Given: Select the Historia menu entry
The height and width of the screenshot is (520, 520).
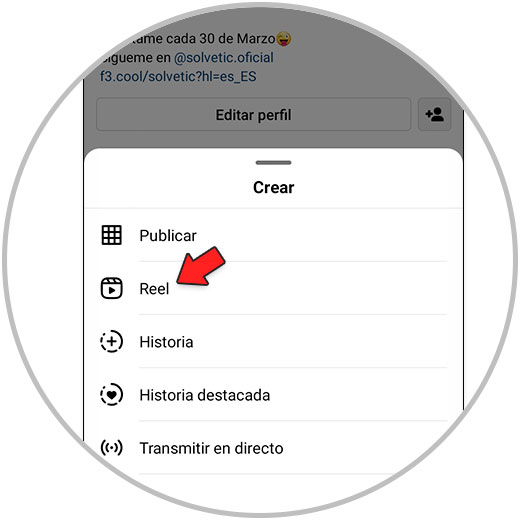Looking at the screenshot, I should coord(273,342).
